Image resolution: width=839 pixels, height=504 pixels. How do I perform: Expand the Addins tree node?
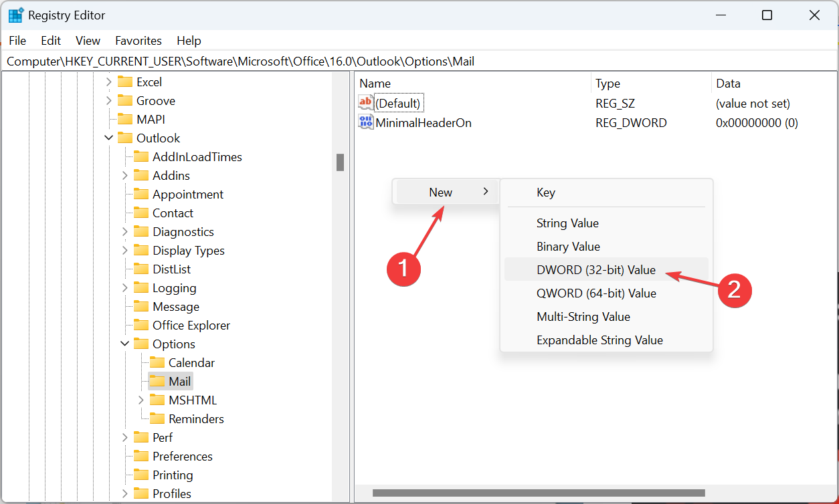[x=125, y=176]
